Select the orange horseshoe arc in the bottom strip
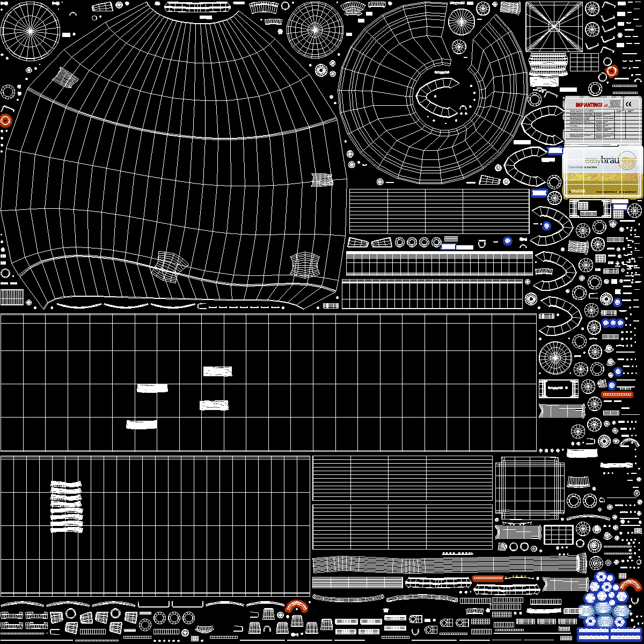This screenshot has width=644, height=644. [x=297, y=605]
